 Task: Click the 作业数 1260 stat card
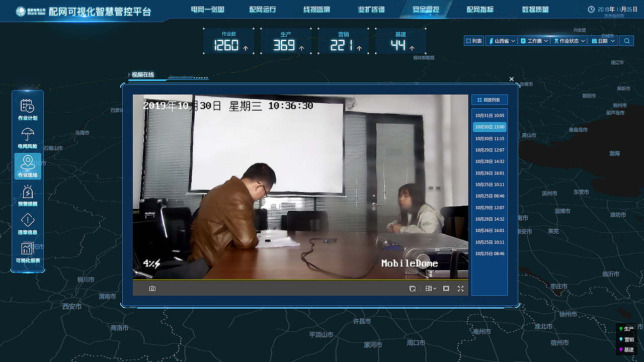click(x=229, y=41)
